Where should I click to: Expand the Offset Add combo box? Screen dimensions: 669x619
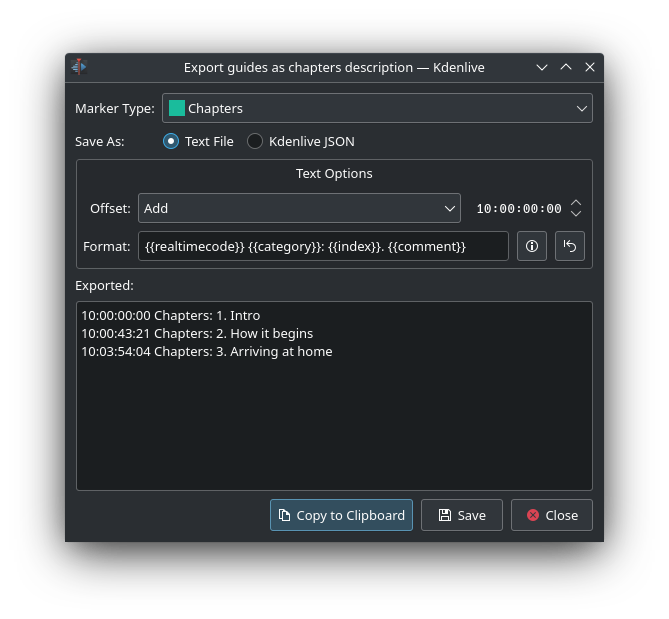pos(299,208)
